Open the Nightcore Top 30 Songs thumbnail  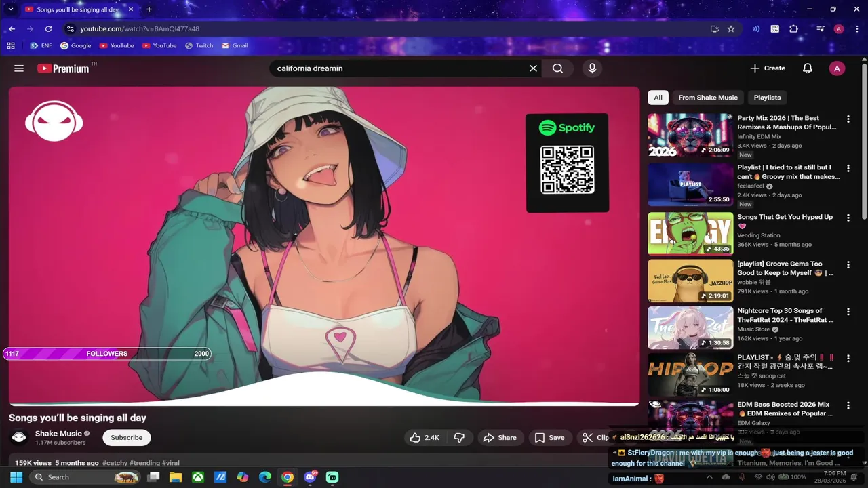[x=690, y=327]
